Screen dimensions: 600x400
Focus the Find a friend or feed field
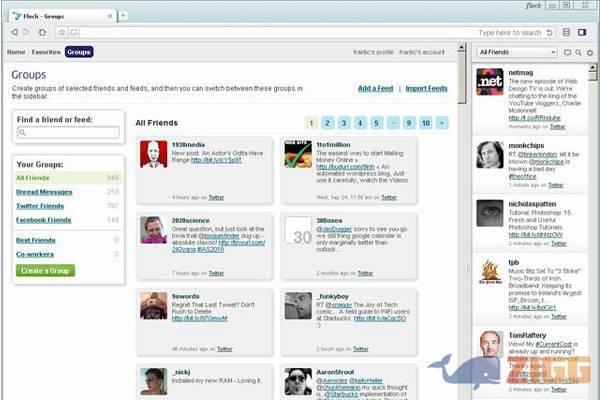(68, 132)
